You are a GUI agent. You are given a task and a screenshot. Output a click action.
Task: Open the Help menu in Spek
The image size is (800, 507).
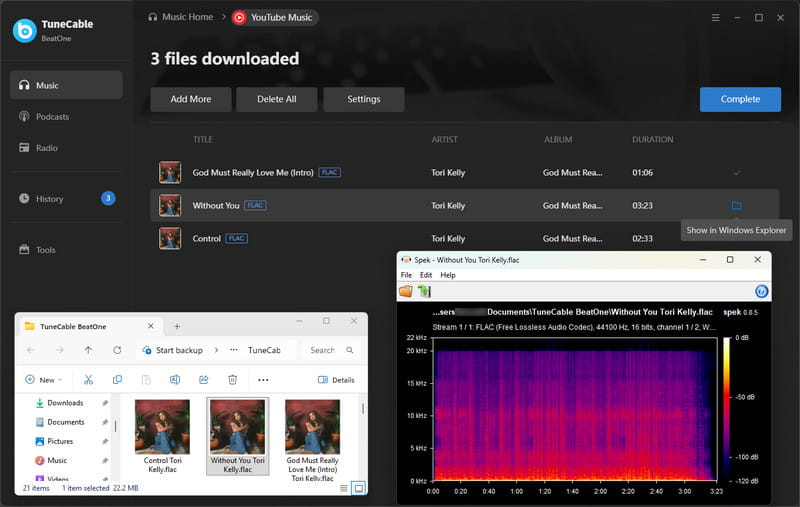[x=448, y=275]
